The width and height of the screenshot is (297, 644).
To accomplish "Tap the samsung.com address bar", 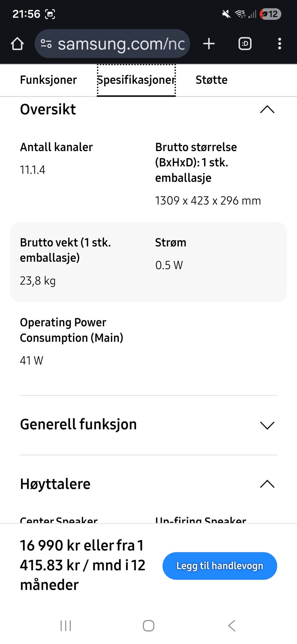I will pos(121,44).
